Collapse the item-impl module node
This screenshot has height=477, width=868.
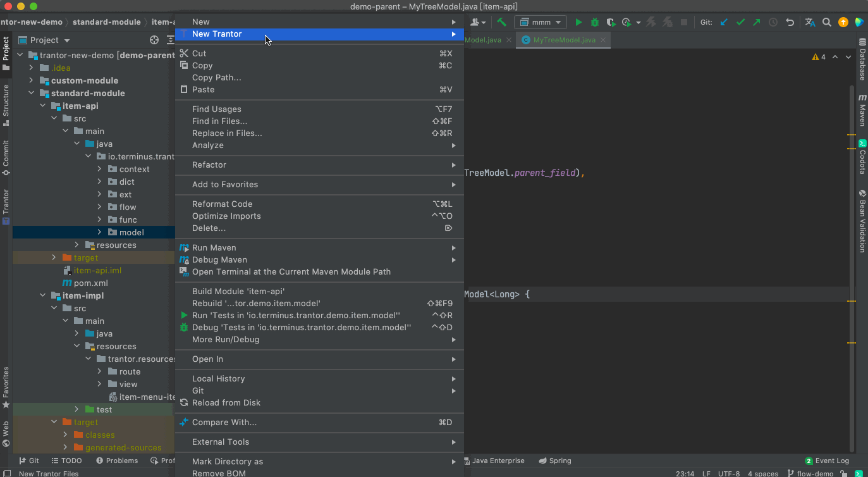pos(42,295)
